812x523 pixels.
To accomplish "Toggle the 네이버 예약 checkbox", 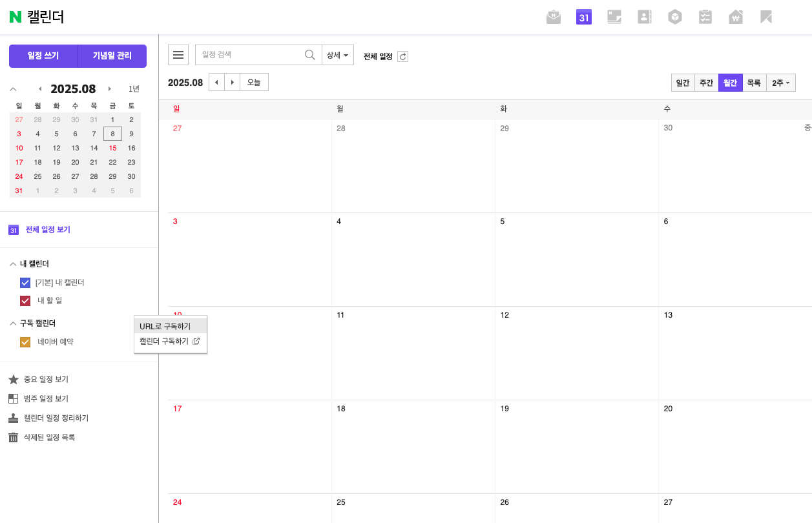I will click(x=25, y=342).
